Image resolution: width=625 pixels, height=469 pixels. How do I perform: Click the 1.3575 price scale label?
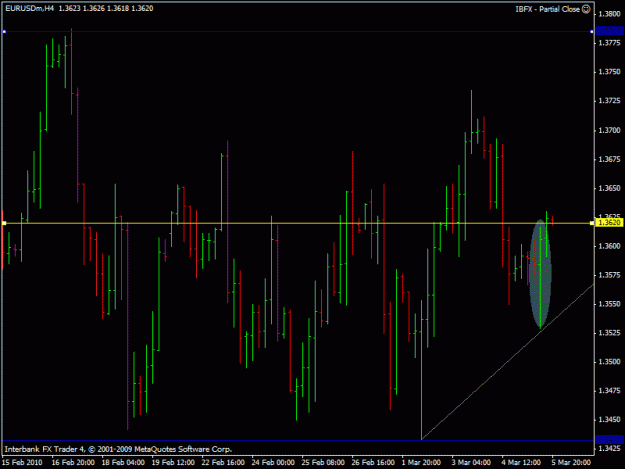tap(609, 275)
